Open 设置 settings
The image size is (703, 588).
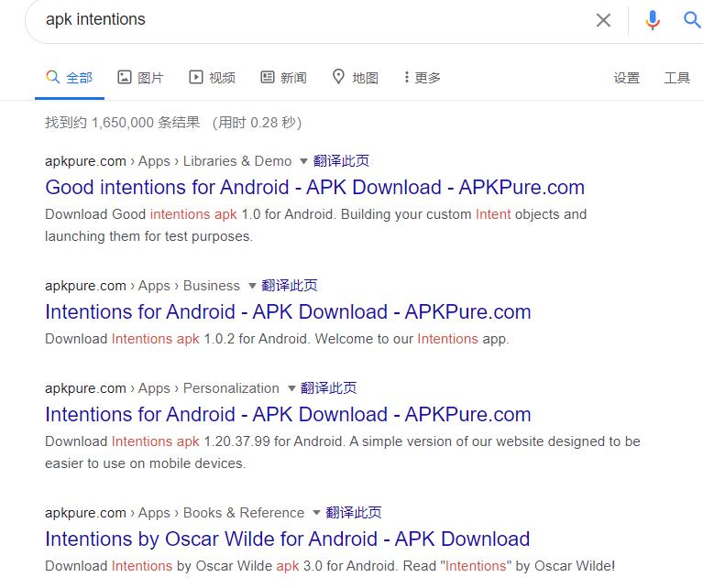[626, 78]
